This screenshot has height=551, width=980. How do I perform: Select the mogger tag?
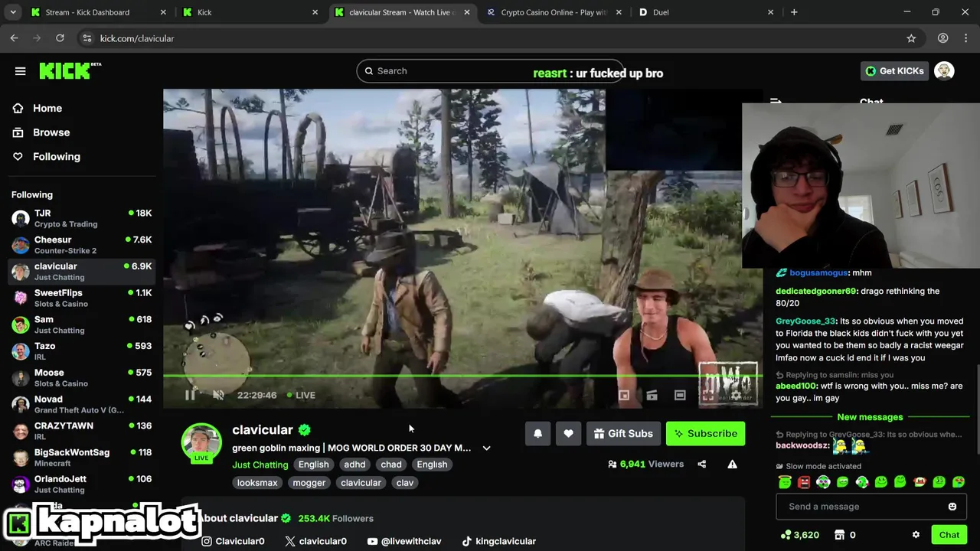point(309,483)
